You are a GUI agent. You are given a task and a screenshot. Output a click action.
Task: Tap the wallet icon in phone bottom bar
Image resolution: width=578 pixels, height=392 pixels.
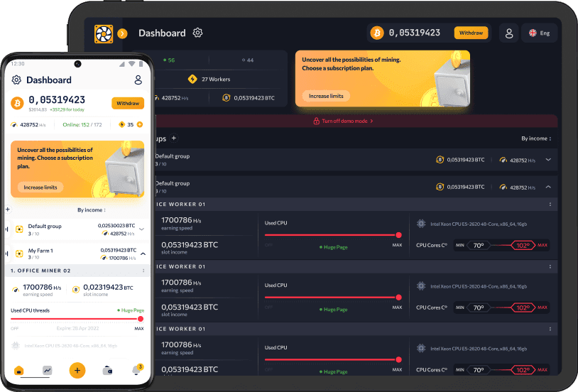[107, 370]
